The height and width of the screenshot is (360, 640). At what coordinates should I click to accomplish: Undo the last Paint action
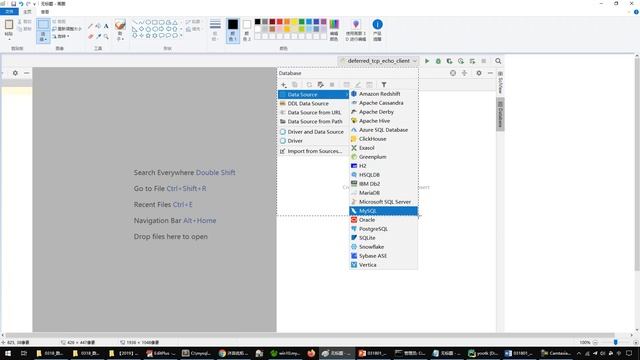(21, 4)
